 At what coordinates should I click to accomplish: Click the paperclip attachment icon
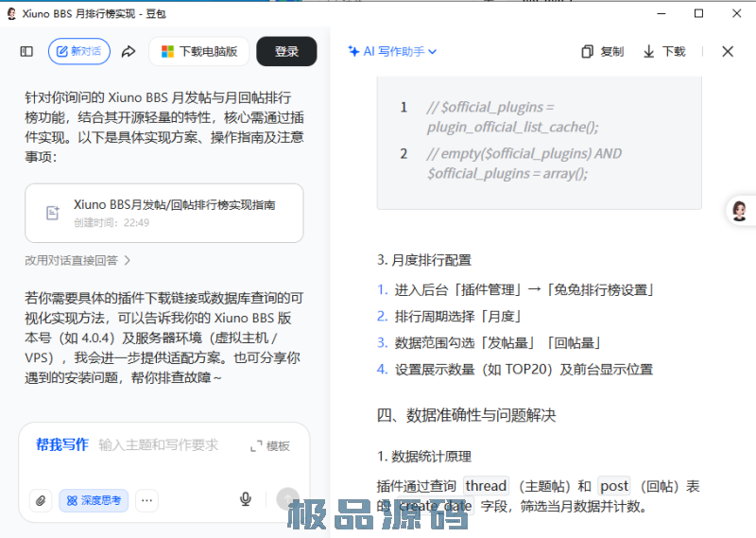[x=40, y=500]
